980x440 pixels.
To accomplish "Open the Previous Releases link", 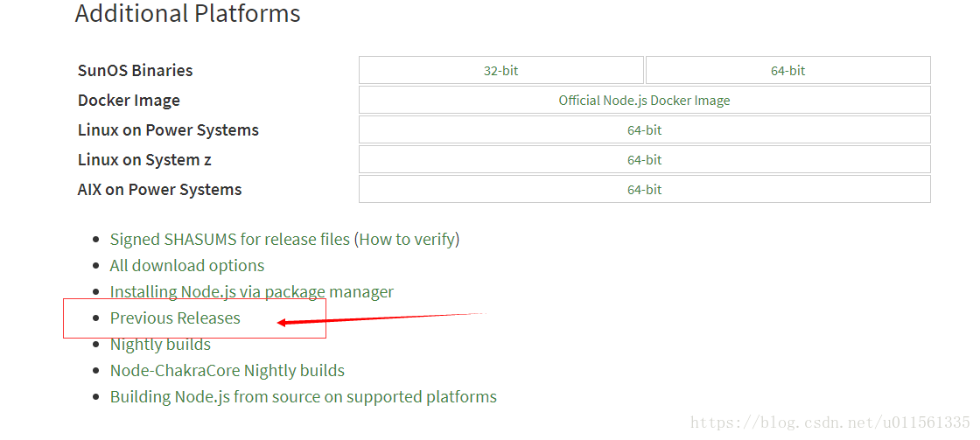I will [x=175, y=318].
